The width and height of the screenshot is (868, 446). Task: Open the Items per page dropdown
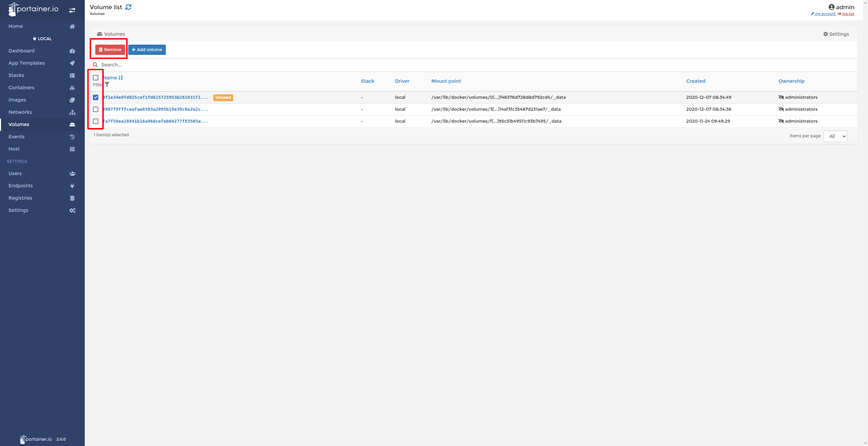tap(835, 136)
